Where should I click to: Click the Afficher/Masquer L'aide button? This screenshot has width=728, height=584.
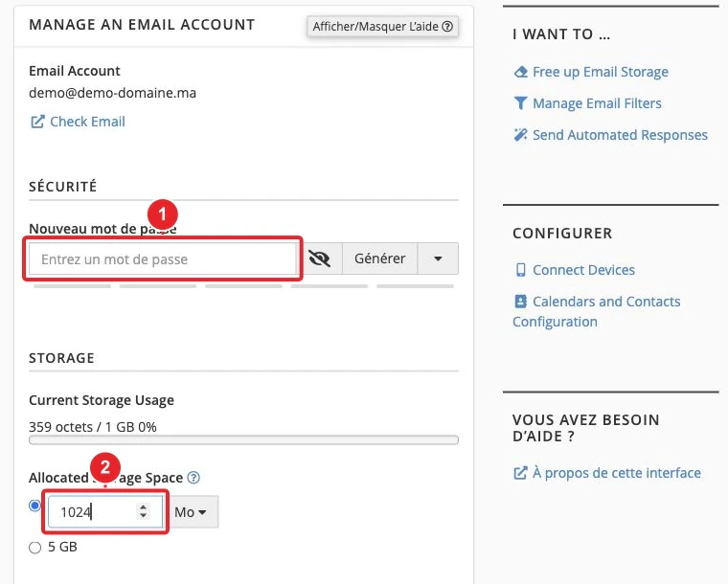pyautogui.click(x=382, y=27)
